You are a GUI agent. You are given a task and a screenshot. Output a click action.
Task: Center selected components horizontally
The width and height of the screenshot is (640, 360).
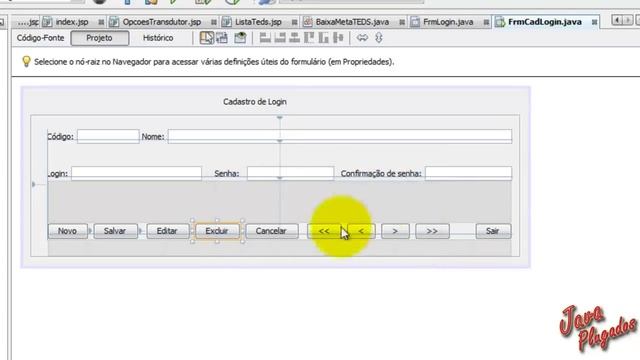294,38
